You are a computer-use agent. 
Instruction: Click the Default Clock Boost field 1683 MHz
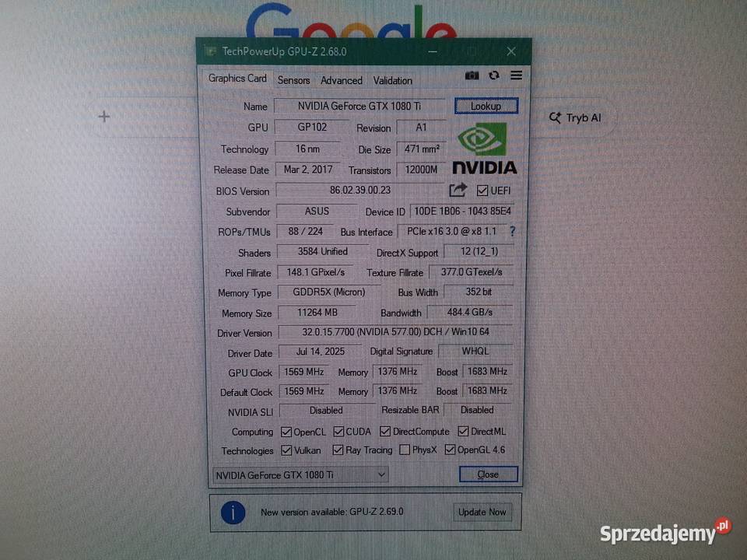[487, 391]
